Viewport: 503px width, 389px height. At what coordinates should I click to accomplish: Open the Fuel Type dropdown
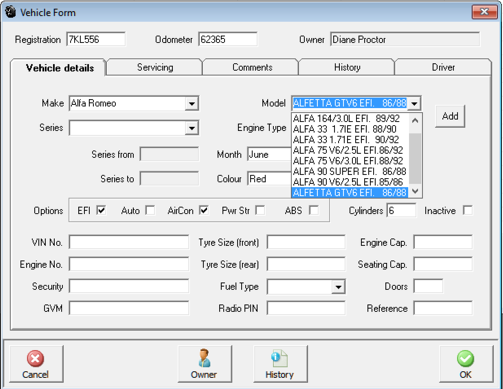(x=338, y=287)
